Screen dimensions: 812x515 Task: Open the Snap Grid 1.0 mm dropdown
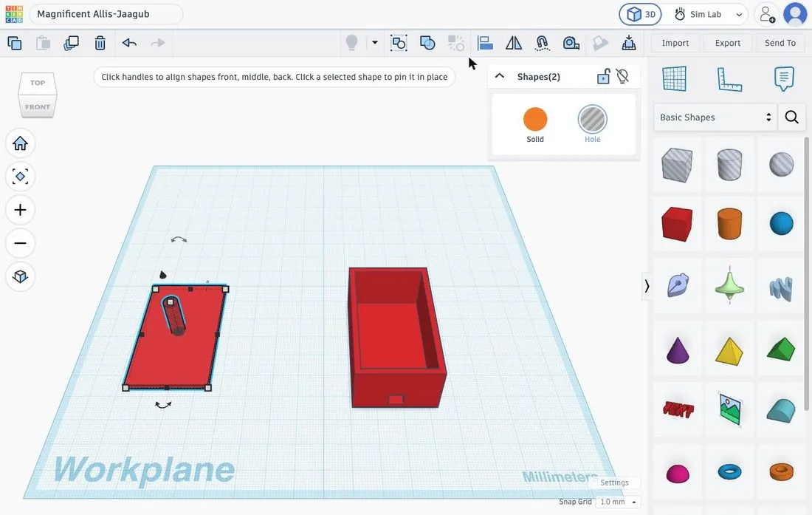point(618,502)
